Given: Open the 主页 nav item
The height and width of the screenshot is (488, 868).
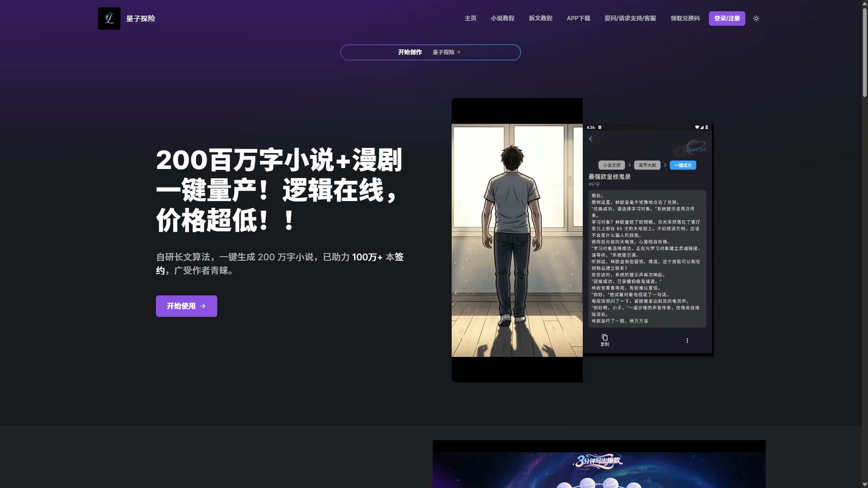Looking at the screenshot, I should [470, 19].
